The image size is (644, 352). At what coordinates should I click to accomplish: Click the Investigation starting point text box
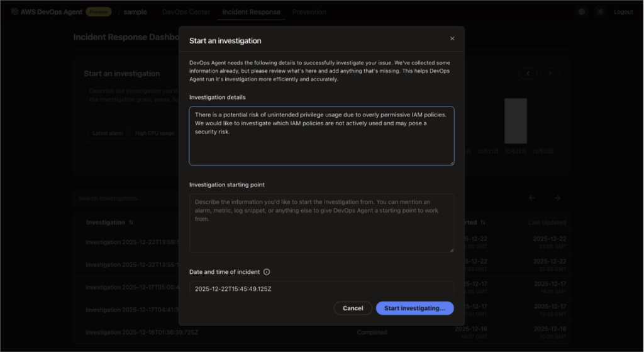(x=321, y=223)
